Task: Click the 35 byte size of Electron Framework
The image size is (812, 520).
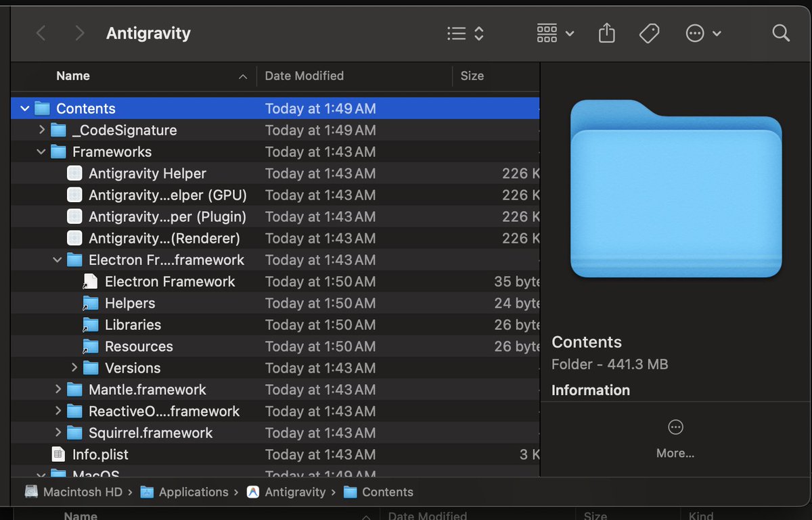Action: (517, 281)
